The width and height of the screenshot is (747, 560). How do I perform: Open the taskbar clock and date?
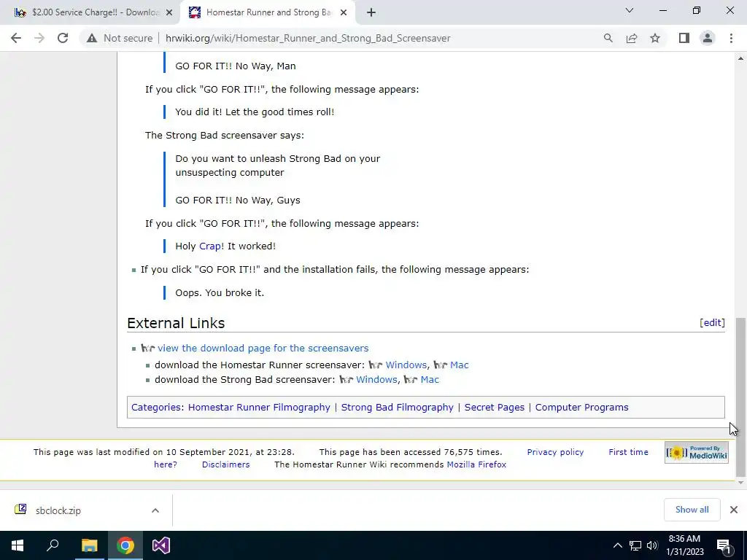[x=684, y=545]
